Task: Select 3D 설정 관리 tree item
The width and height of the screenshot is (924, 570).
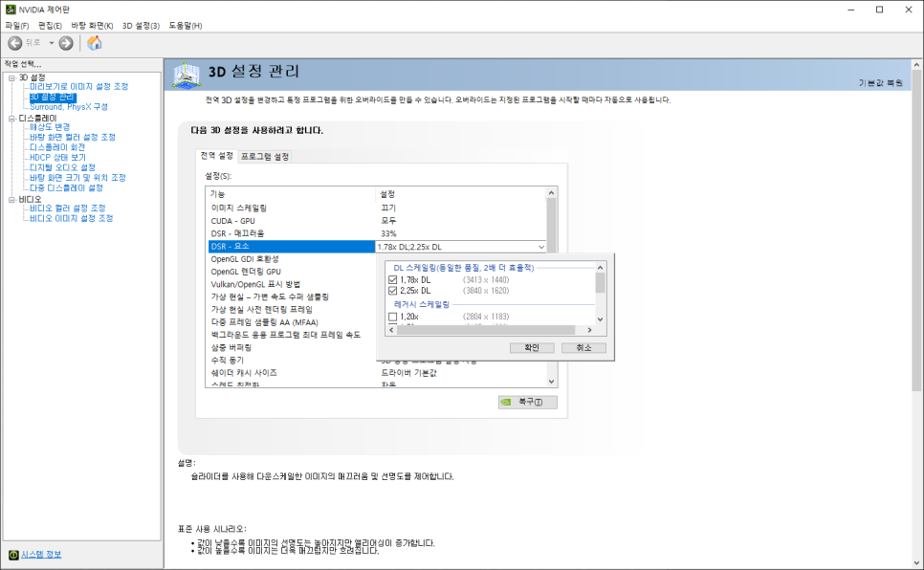Action: pos(53,97)
